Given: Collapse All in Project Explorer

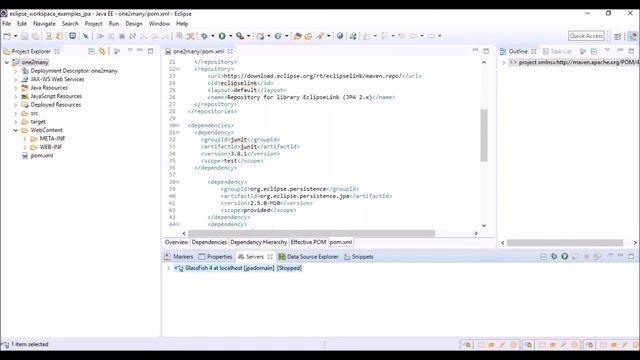Looking at the screenshot, I should tap(91, 51).
